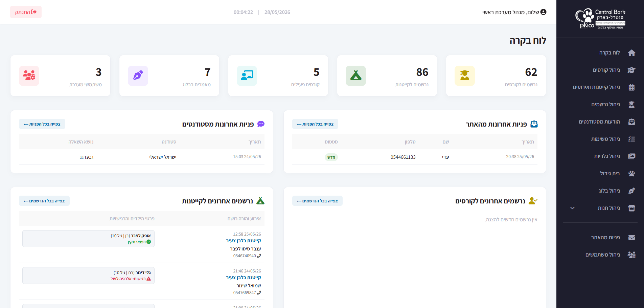View all camp registrations via צפייה בכל הנרשמים
The image size is (644, 308).
44,201
